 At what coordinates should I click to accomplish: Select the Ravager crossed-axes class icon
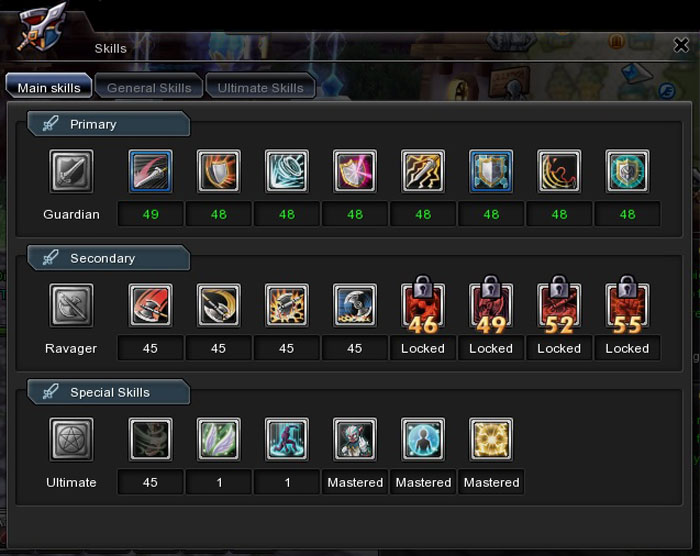tap(71, 305)
